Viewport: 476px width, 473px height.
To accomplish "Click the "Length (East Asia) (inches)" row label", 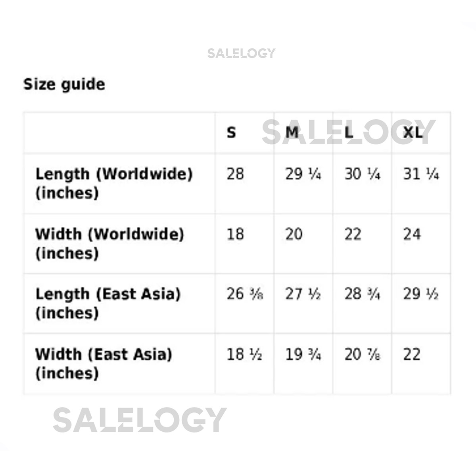I will click(x=108, y=303).
